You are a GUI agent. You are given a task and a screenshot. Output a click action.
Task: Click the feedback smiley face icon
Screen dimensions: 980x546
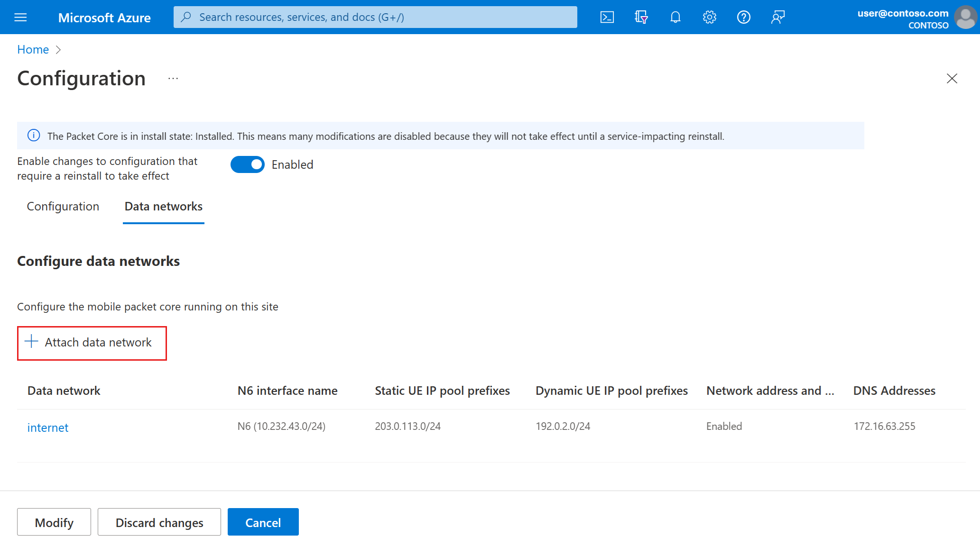[x=777, y=17]
